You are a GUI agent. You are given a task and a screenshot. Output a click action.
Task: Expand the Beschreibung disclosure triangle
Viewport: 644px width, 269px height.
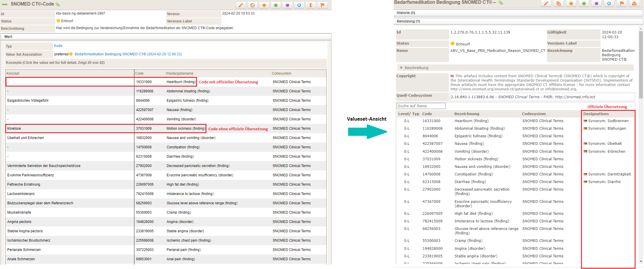tap(401, 68)
